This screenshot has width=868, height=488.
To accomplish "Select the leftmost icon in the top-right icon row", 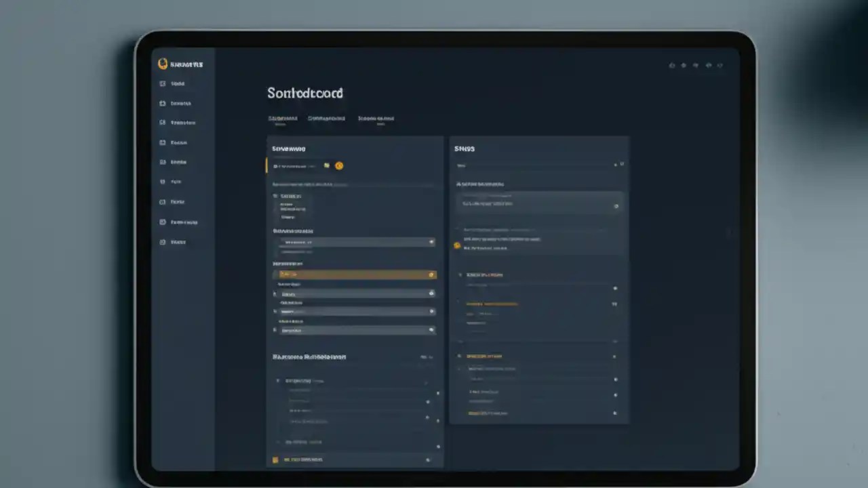I will pyautogui.click(x=671, y=65).
